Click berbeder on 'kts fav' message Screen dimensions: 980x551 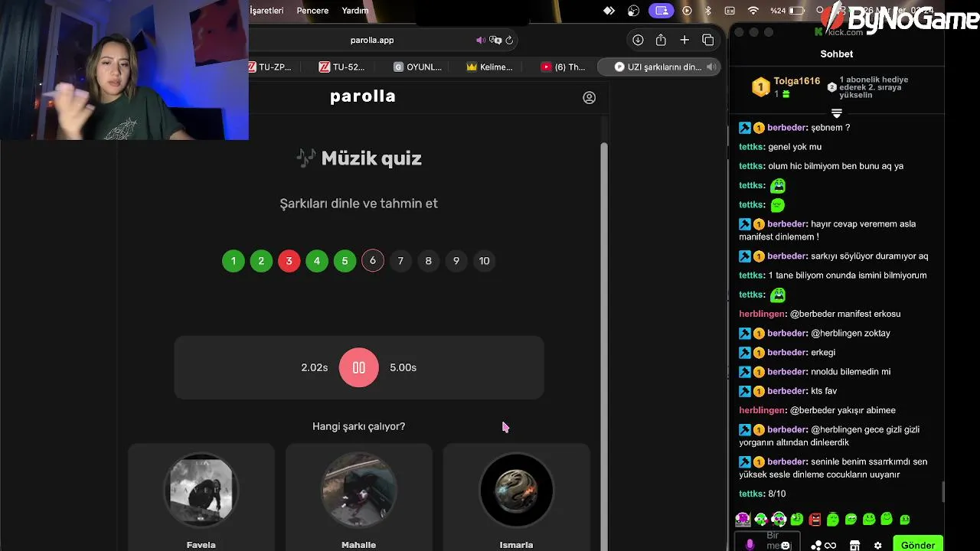(786, 391)
